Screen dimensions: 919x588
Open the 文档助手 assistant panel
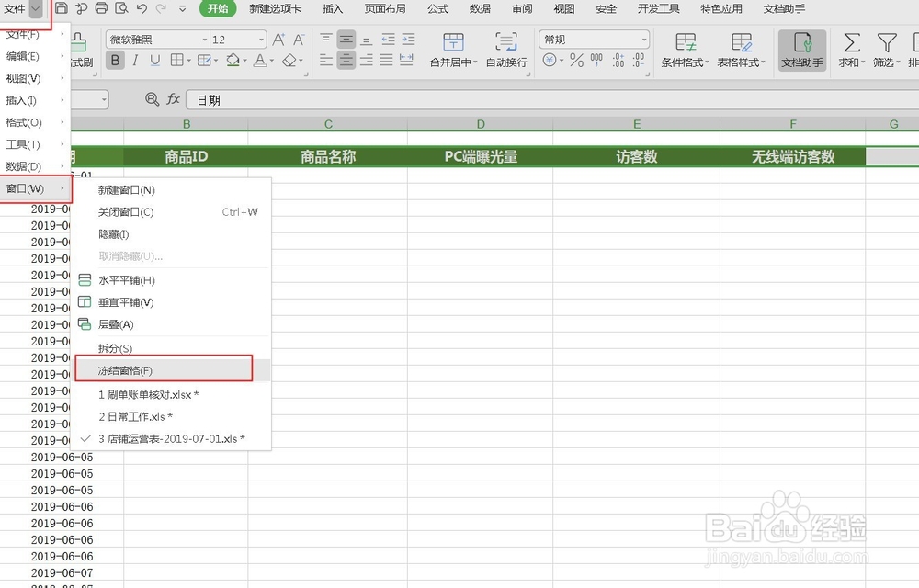coord(801,51)
